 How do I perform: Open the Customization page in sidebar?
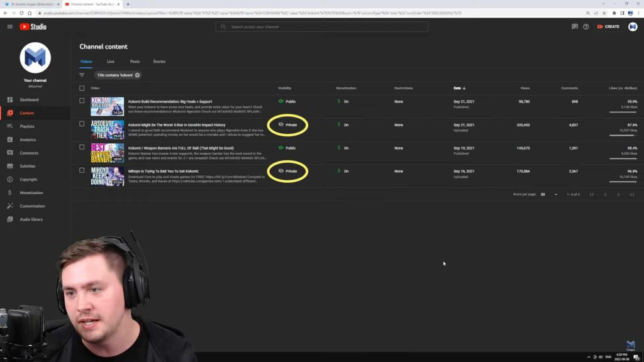point(32,206)
